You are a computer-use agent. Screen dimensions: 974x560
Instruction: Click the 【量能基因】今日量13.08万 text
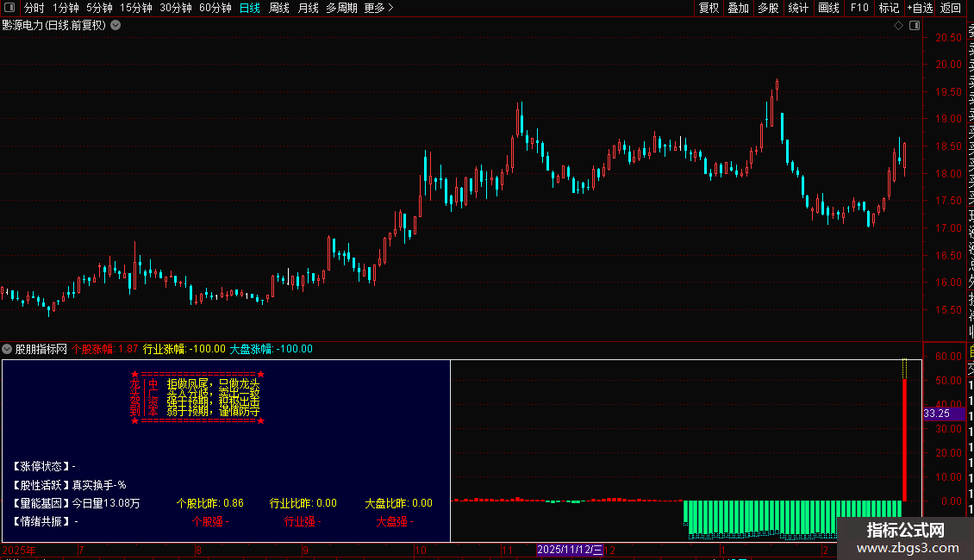[x=76, y=503]
